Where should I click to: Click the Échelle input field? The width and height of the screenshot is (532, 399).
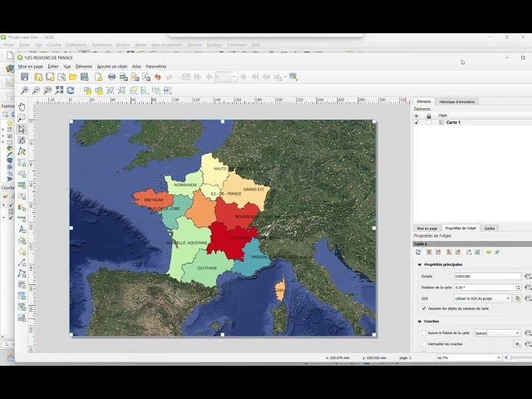point(487,276)
